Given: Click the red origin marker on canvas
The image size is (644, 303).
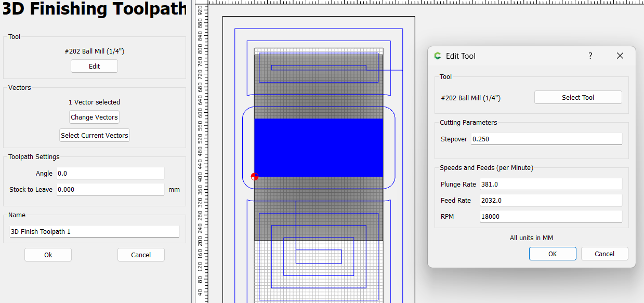Looking at the screenshot, I should [254, 177].
